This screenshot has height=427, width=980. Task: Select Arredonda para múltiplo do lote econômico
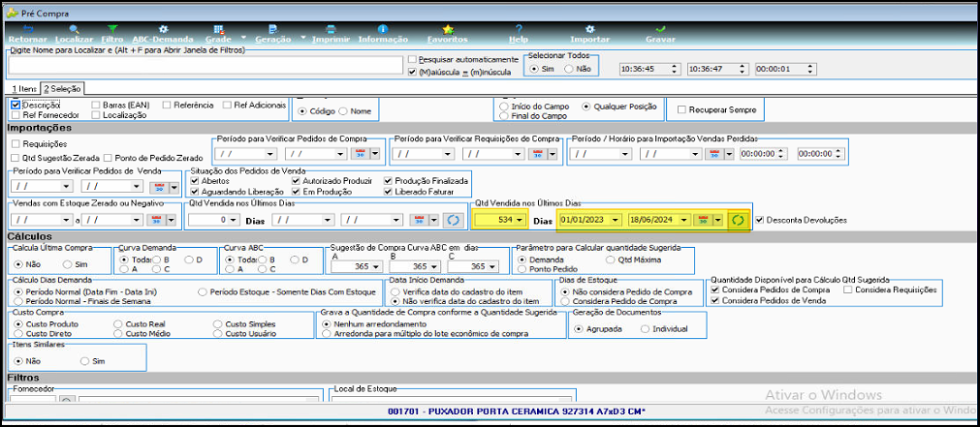point(326,334)
